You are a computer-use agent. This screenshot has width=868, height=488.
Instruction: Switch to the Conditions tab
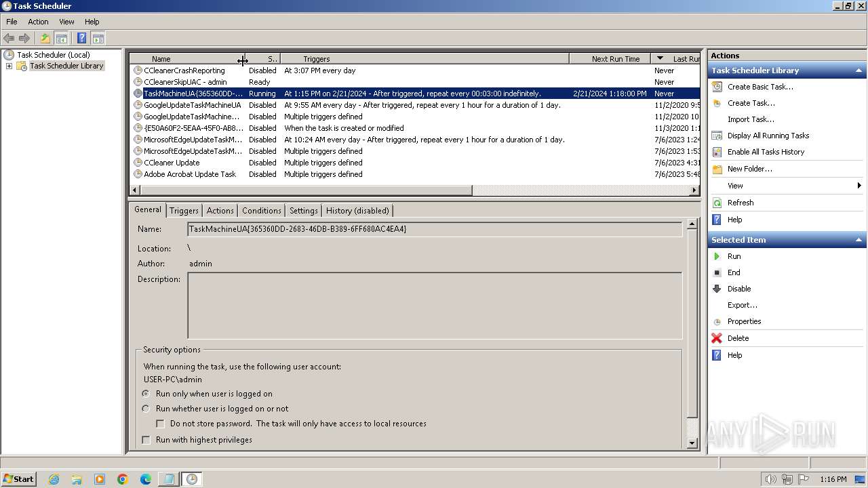[x=261, y=211]
